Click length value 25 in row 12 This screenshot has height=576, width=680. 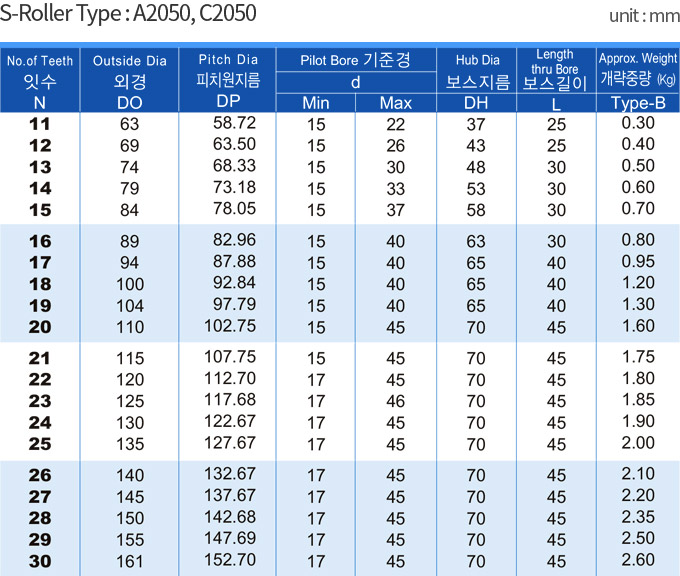point(556,146)
